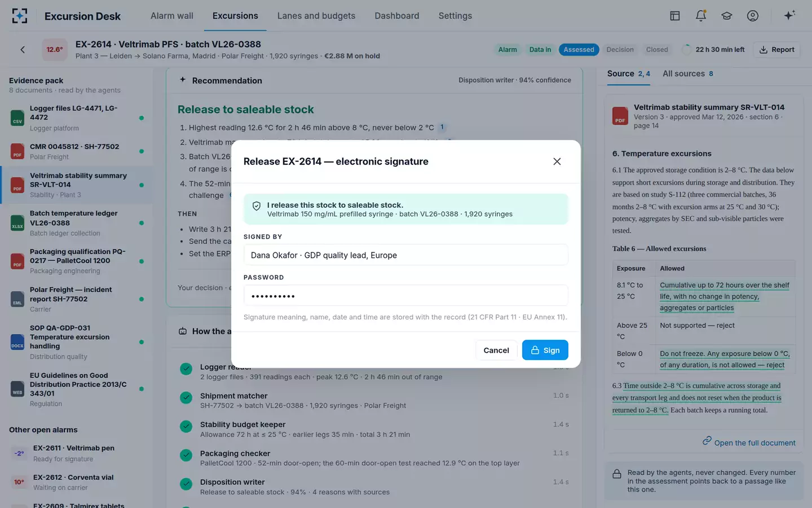Switch to All sources tab

688,74
